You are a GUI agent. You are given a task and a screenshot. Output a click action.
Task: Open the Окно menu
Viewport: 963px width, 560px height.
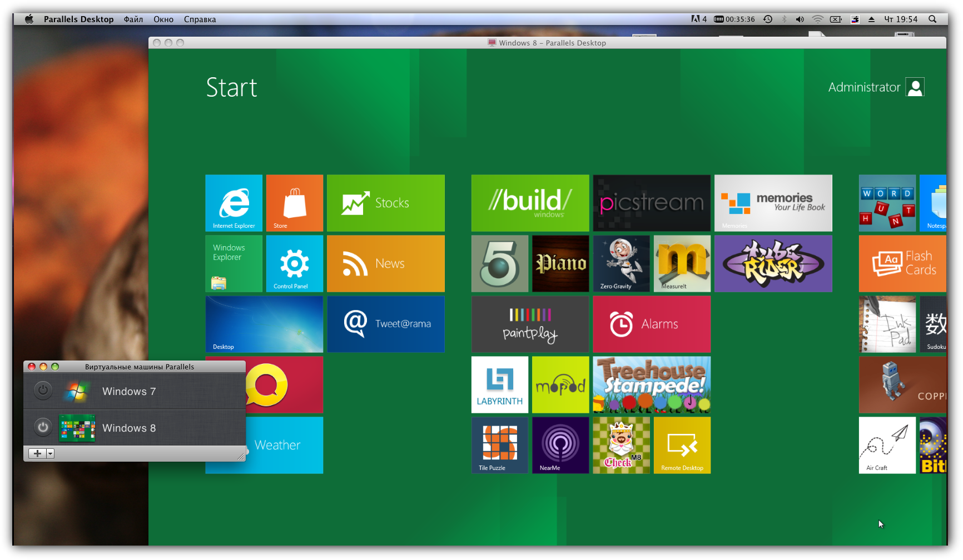pos(163,19)
